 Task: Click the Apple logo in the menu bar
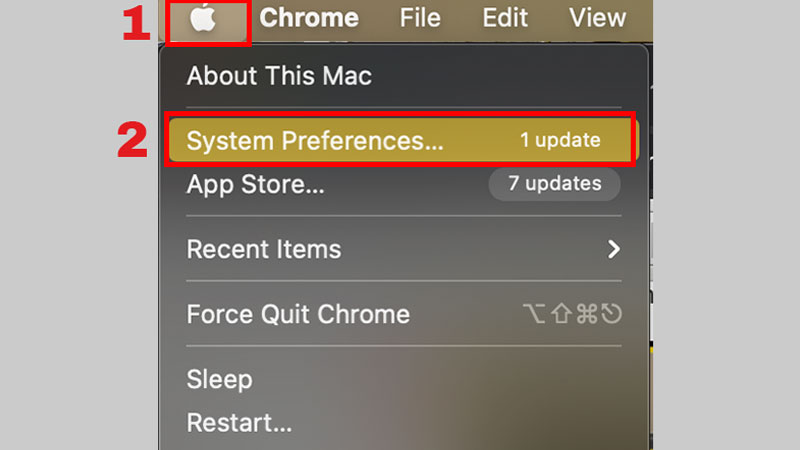(x=204, y=20)
